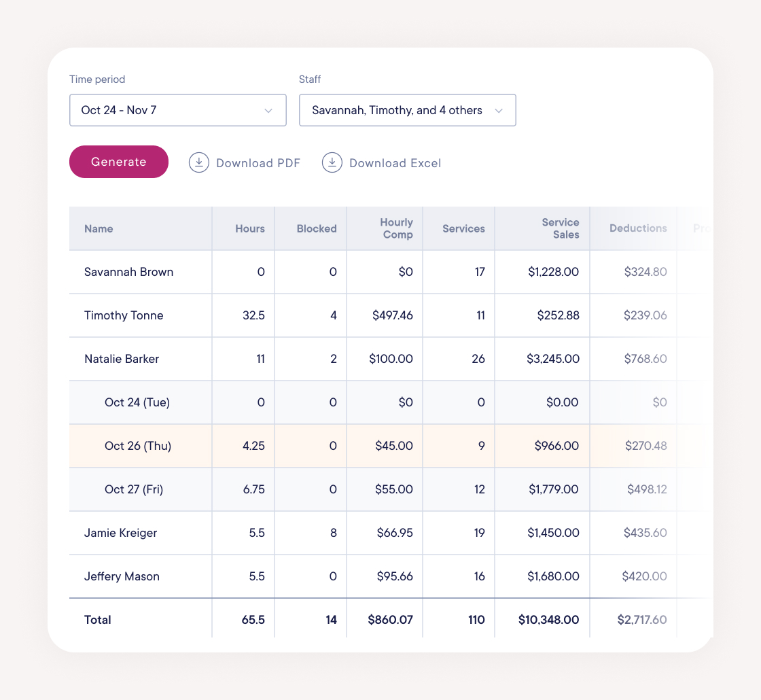Click Jeffery Mason's deductions $420.00

[x=645, y=576]
